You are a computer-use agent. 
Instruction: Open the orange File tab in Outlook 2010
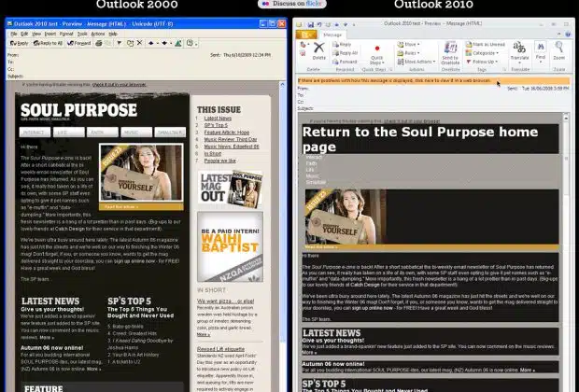click(x=306, y=35)
